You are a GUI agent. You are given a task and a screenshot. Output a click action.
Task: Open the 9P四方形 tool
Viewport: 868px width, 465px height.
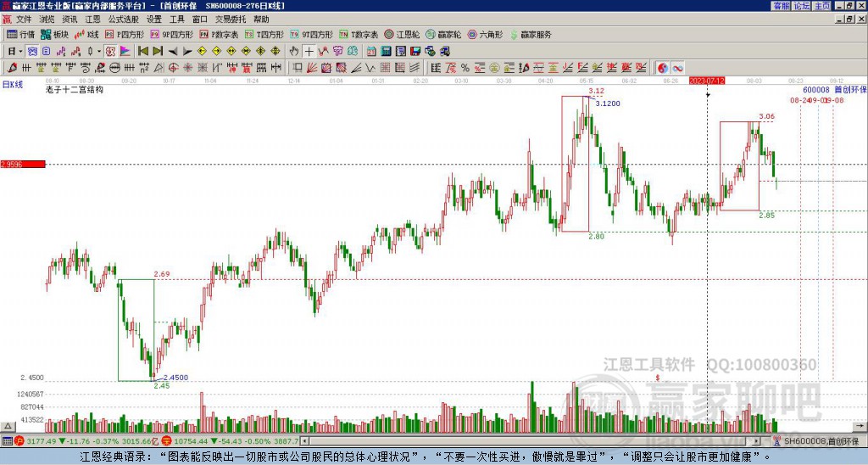(x=172, y=34)
